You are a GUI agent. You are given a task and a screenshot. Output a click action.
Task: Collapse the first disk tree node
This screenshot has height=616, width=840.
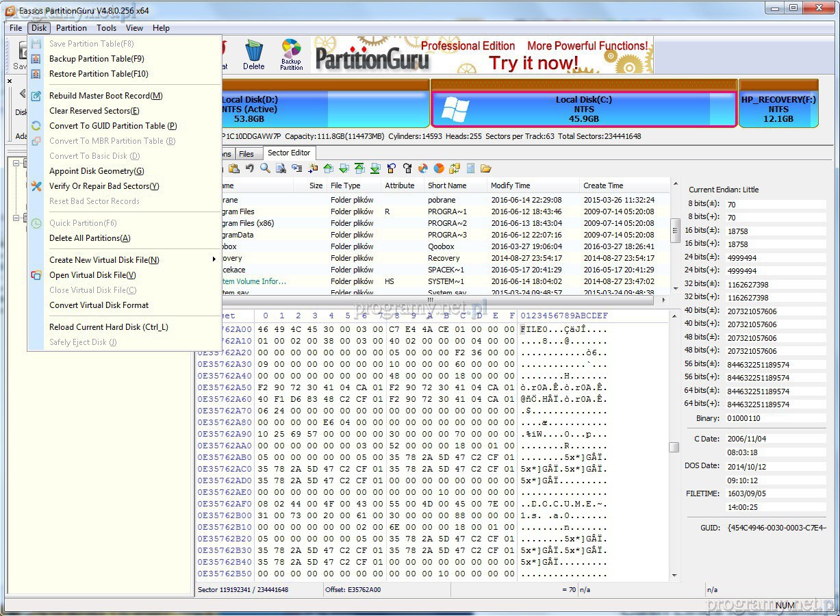point(17,163)
